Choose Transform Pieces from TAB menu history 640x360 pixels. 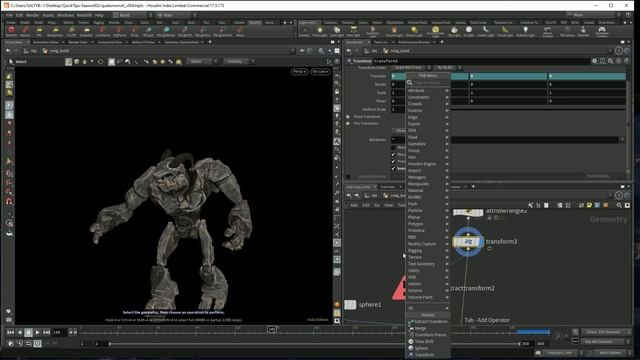coord(429,335)
